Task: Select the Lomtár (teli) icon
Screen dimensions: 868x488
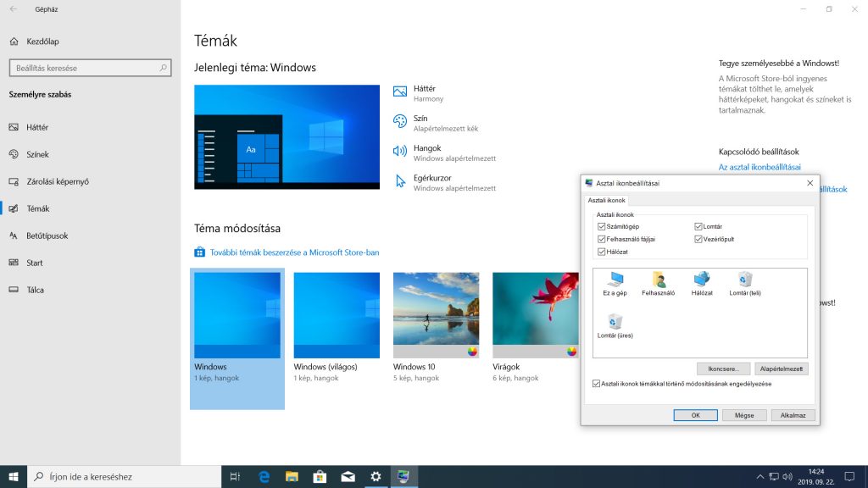Action: (x=744, y=284)
